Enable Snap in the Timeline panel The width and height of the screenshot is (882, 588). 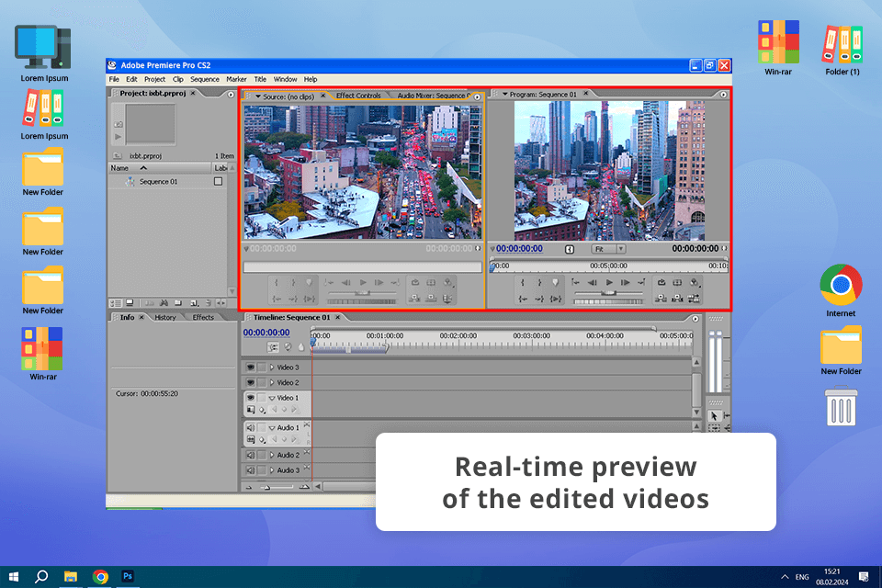[273, 347]
